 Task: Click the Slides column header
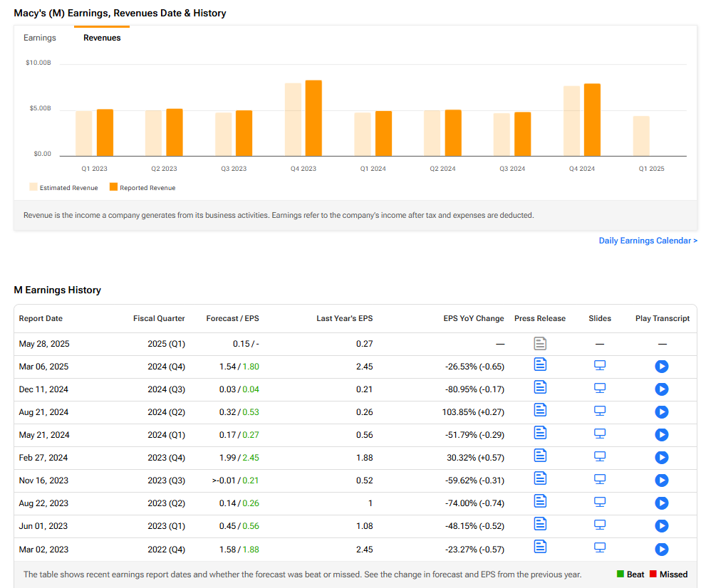600,319
